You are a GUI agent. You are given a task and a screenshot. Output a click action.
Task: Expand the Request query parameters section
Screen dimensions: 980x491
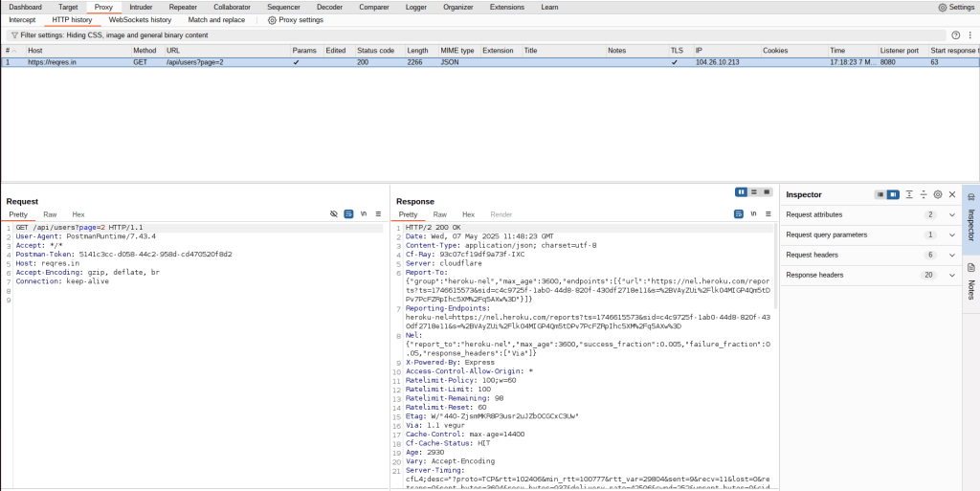tap(951, 234)
